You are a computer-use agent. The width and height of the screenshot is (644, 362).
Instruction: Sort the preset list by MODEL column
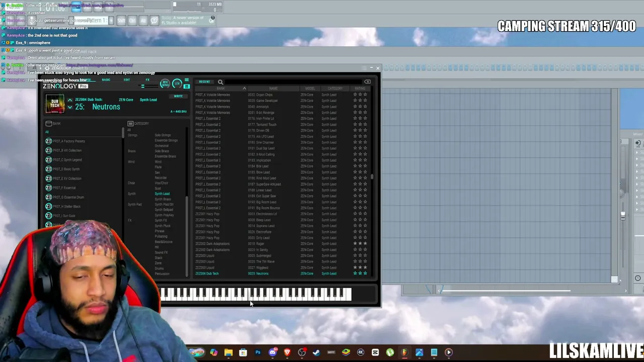pos(310,88)
